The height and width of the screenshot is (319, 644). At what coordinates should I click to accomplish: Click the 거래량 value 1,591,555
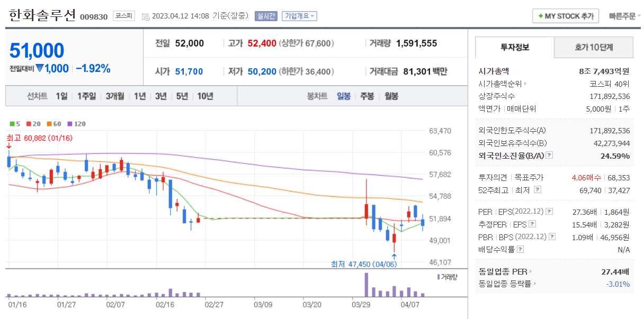pos(416,43)
